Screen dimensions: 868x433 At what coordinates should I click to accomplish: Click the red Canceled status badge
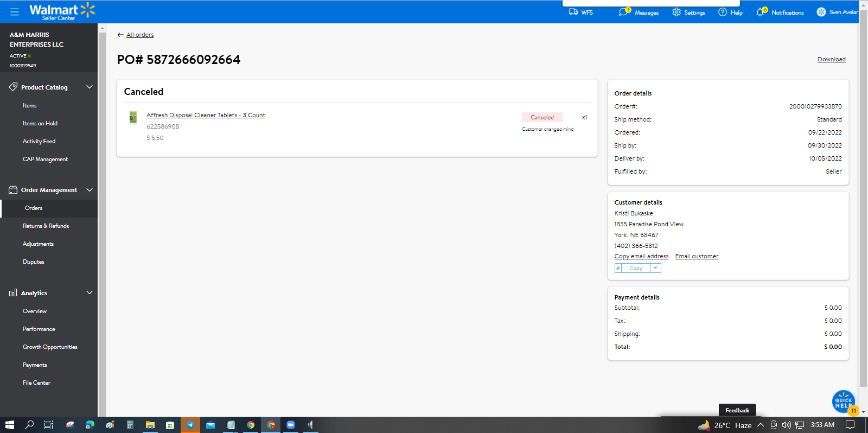pos(542,117)
